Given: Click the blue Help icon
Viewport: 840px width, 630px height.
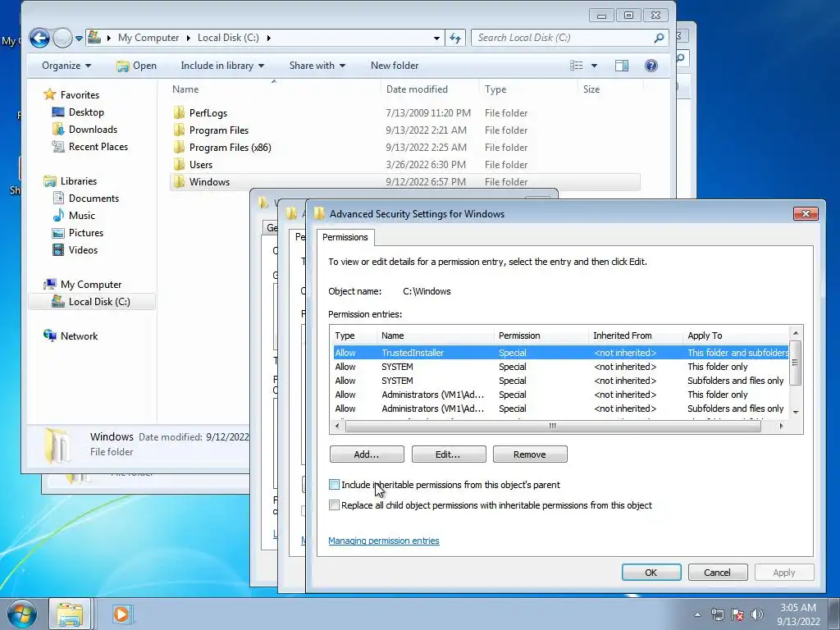Looking at the screenshot, I should tap(651, 66).
